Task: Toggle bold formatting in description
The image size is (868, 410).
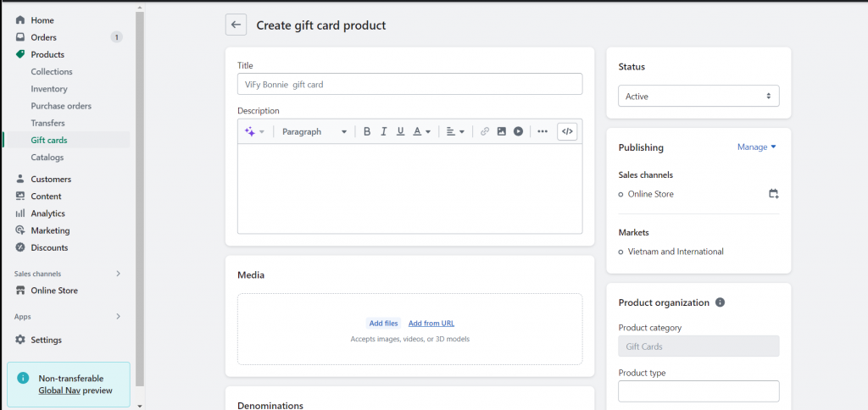Action: click(367, 131)
